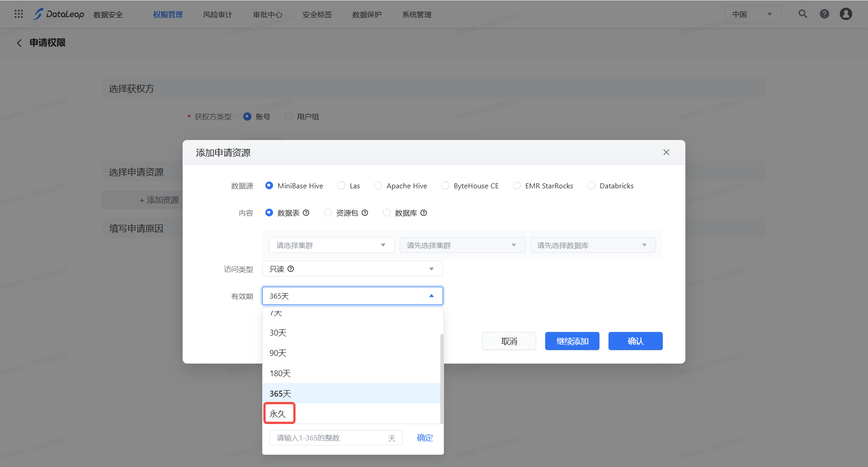Switch to the 风险审计 menu
Image resolution: width=868 pixels, height=467 pixels.
(217, 14)
